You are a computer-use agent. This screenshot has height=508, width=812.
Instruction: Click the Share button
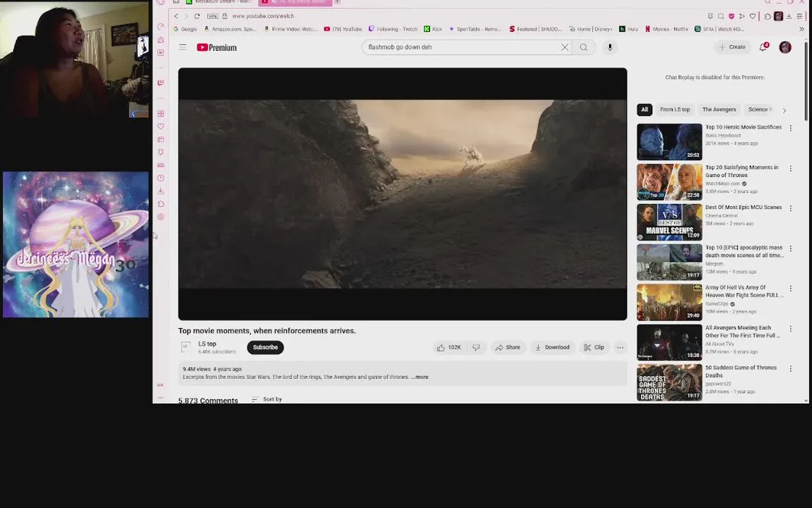pyautogui.click(x=508, y=347)
